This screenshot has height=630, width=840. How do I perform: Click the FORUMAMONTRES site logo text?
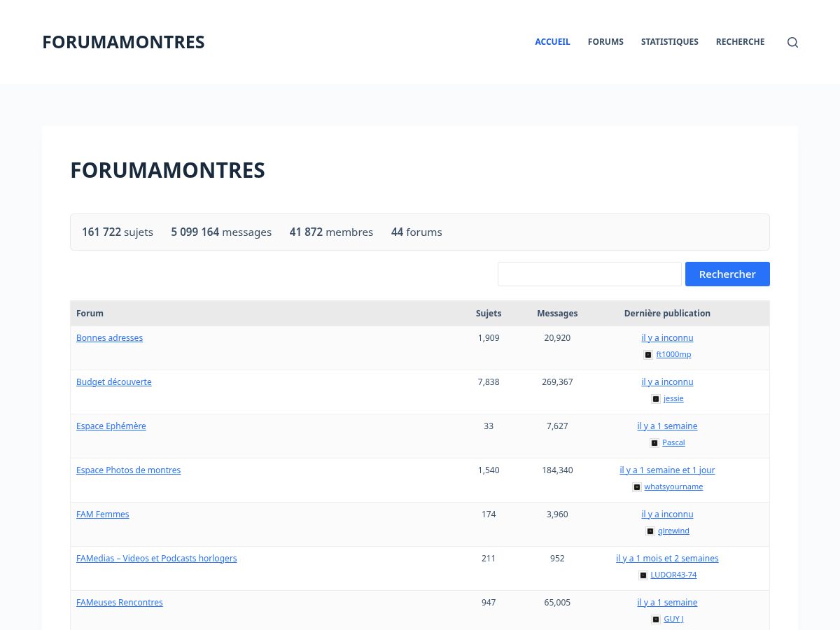pos(123,42)
